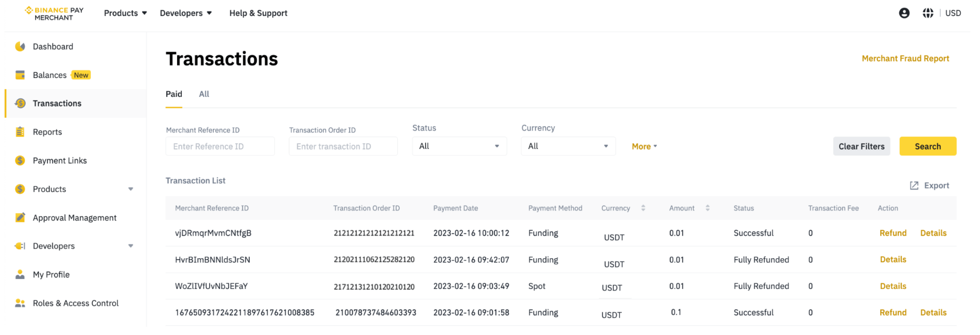Click payment date 2023-02-16 09:03:49
Viewport: 980px width, 335px height.
tap(471, 286)
